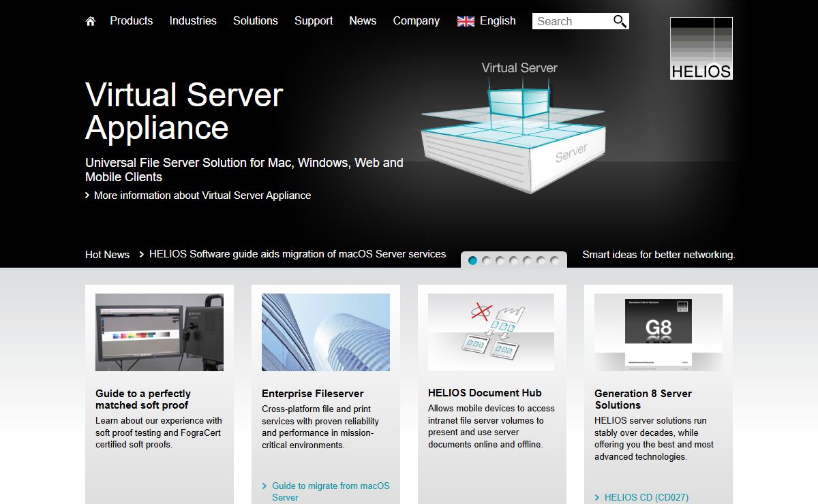Open the Enterprise Fileserver heading

[313, 394]
